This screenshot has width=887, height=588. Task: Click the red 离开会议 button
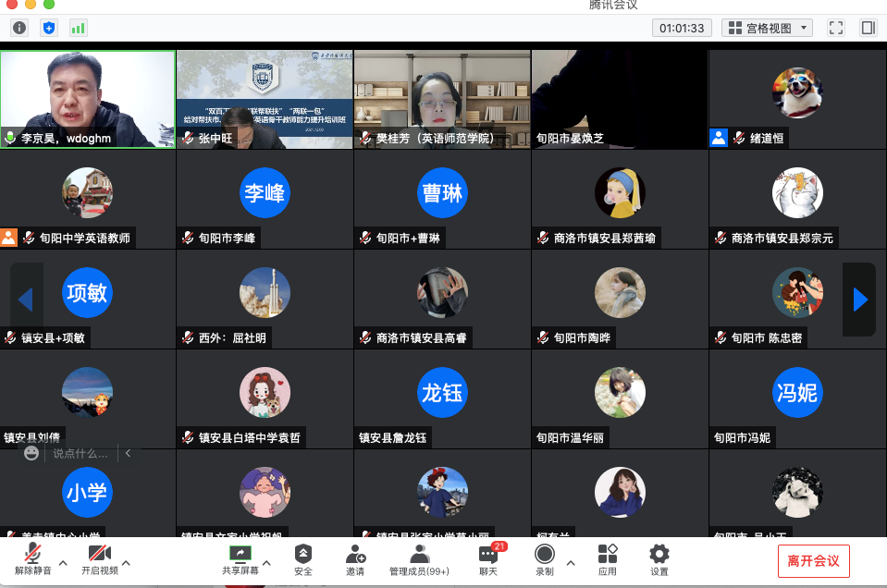click(813, 561)
